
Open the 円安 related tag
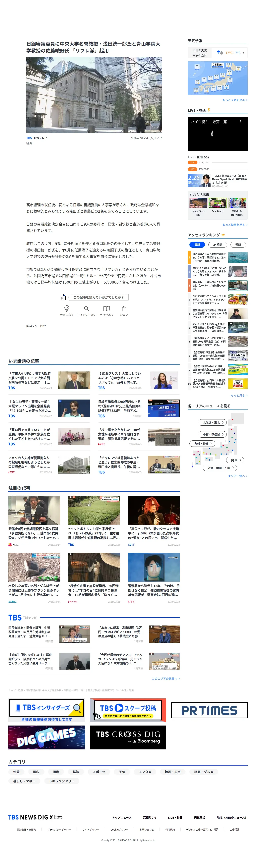[43, 326]
